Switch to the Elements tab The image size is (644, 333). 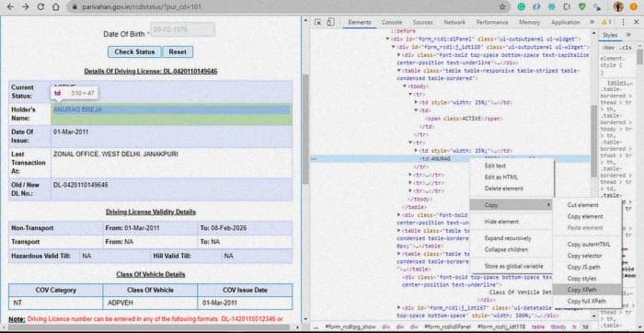click(360, 22)
